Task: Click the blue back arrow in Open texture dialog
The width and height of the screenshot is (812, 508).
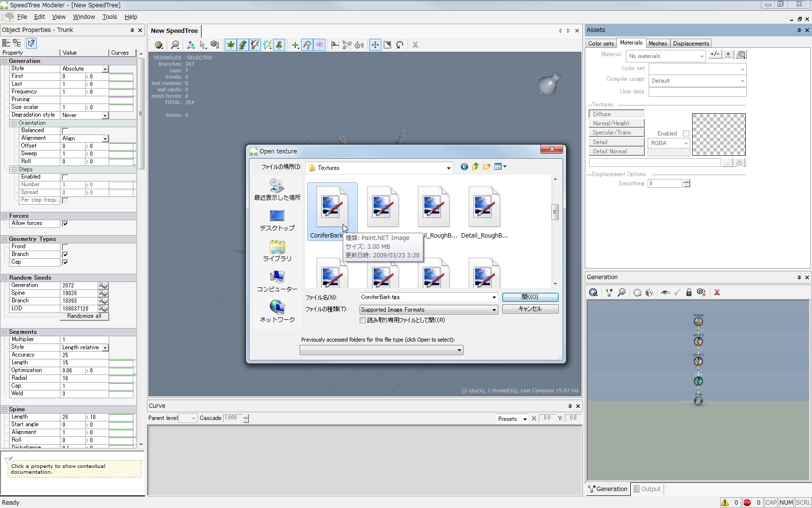Action: (x=464, y=167)
